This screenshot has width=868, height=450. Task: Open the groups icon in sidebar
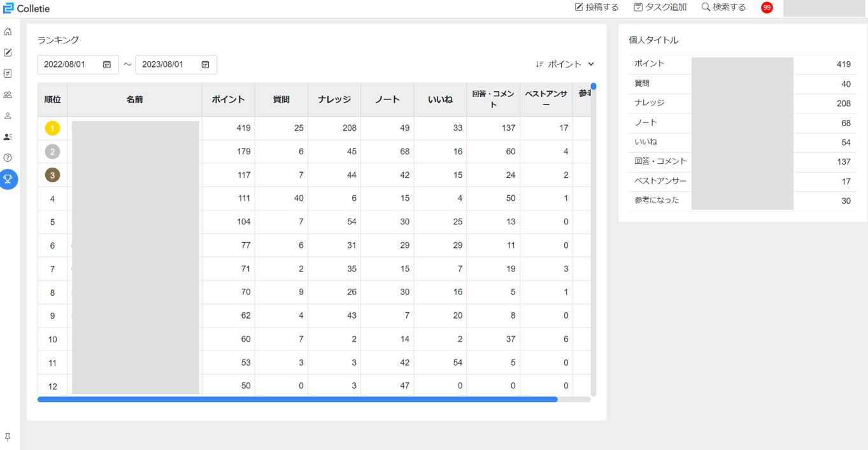[x=8, y=94]
